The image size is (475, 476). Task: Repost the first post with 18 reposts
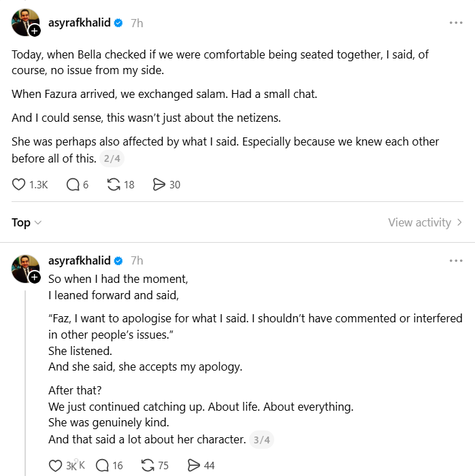[x=114, y=184]
